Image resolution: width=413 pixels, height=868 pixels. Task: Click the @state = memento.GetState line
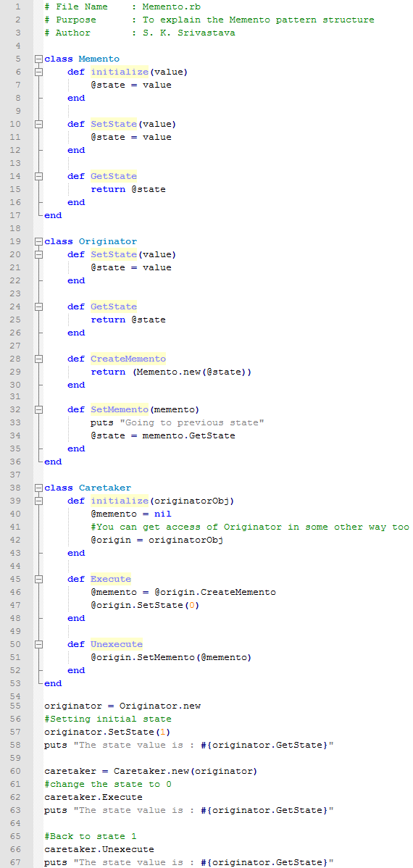pyautogui.click(x=163, y=435)
